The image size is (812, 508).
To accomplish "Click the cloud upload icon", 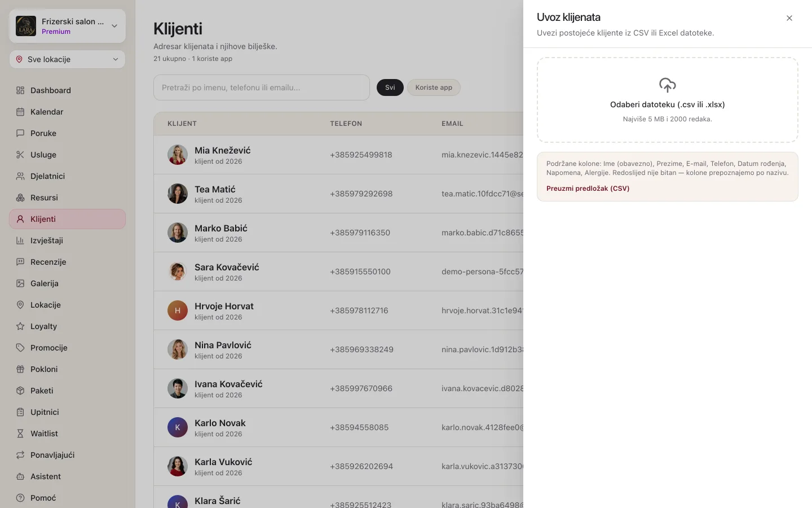I will pos(668,85).
